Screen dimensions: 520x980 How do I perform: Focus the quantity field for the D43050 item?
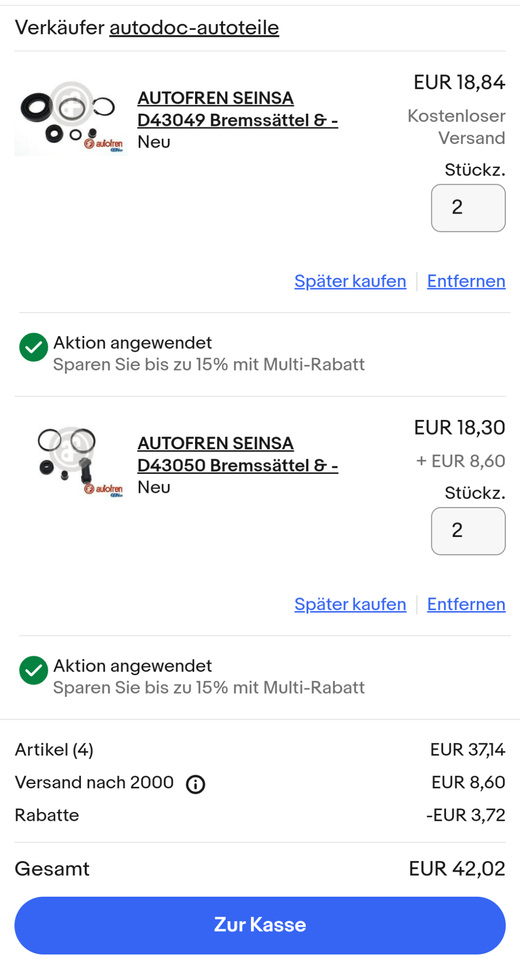[x=468, y=531]
